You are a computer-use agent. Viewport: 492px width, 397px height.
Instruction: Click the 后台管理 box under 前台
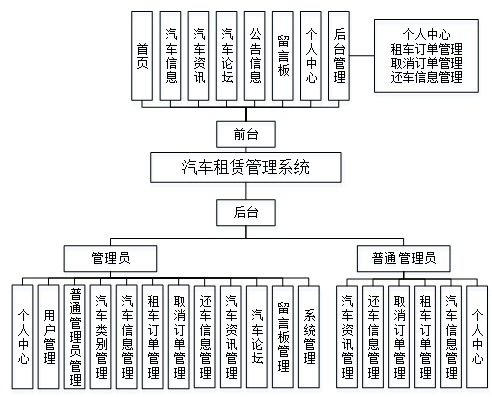click(x=339, y=56)
